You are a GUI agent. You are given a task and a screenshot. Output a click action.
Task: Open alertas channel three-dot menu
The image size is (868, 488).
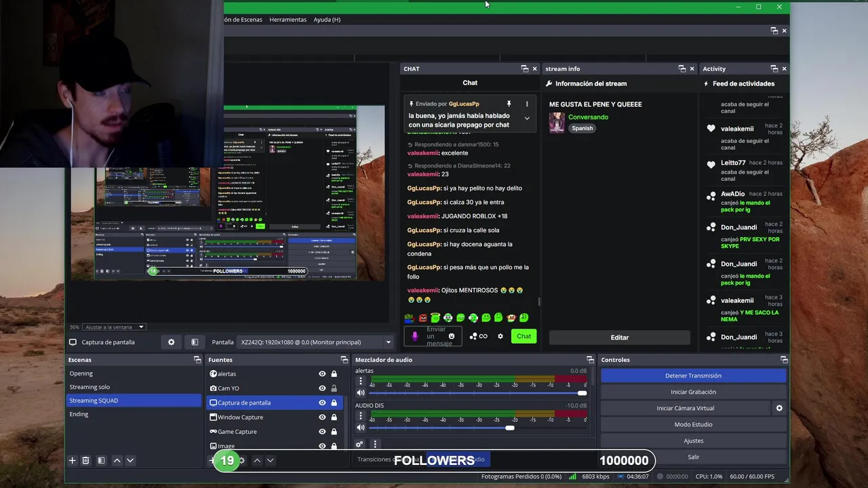361,381
